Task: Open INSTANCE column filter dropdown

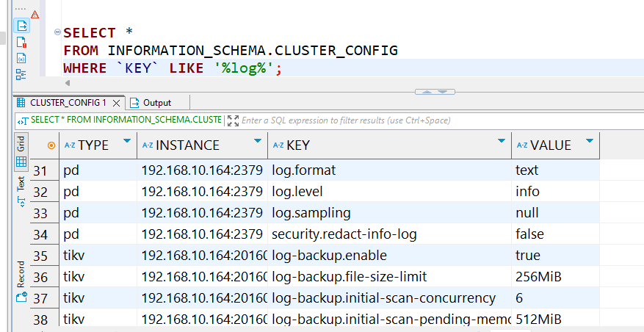Action: pos(257,141)
